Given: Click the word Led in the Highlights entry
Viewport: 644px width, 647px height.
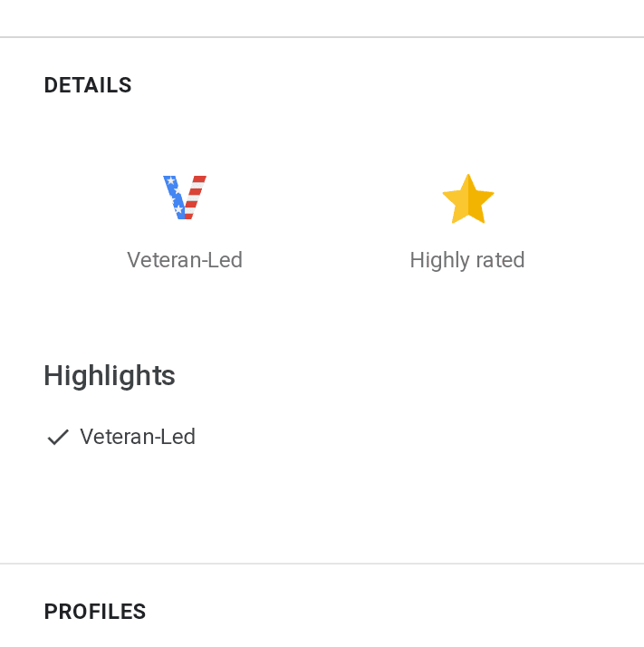Looking at the screenshot, I should (x=179, y=437).
